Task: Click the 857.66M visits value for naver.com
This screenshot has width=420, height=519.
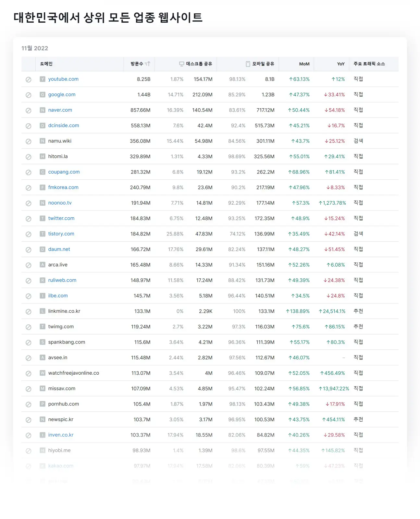Action: (x=140, y=110)
